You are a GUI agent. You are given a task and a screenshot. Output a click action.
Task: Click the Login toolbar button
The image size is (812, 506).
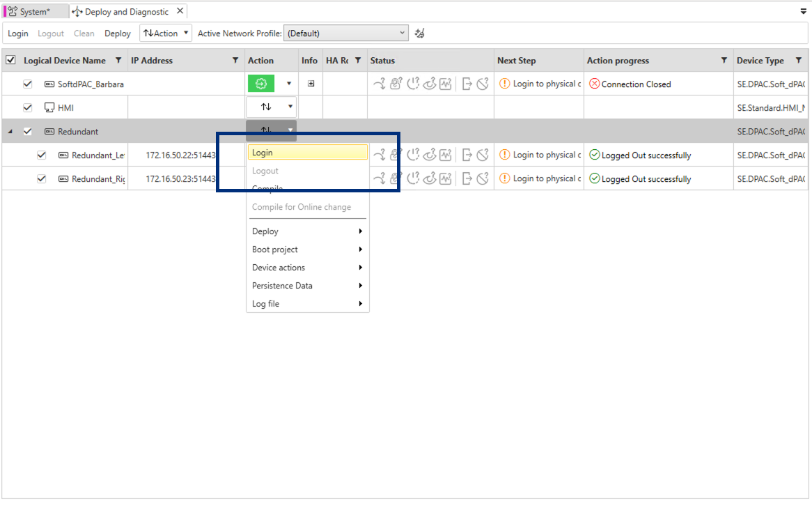18,33
